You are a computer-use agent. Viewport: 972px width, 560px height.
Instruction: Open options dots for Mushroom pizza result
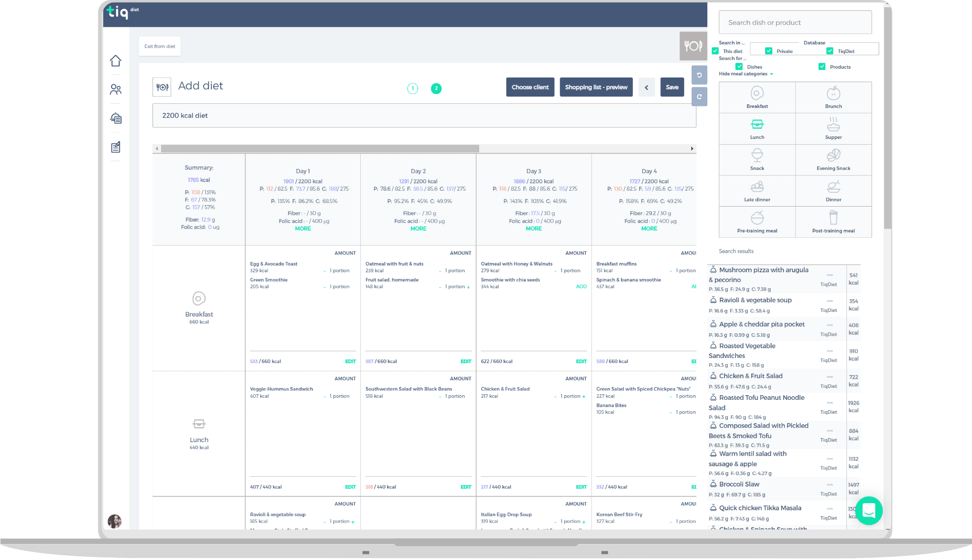click(x=829, y=275)
